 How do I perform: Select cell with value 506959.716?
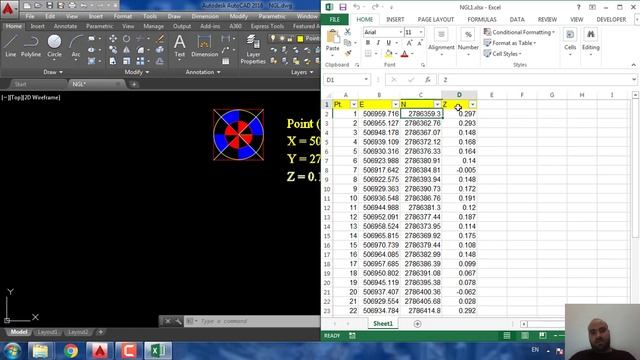(x=380, y=114)
